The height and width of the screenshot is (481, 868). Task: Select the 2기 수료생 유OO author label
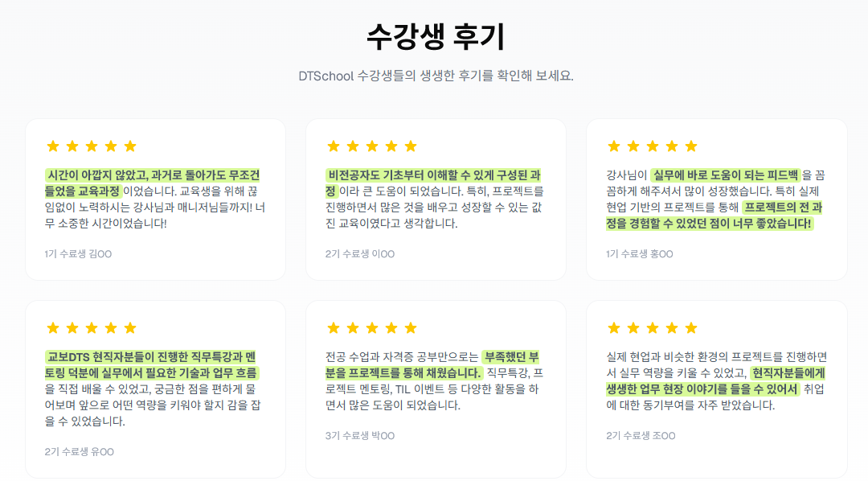tap(80, 452)
